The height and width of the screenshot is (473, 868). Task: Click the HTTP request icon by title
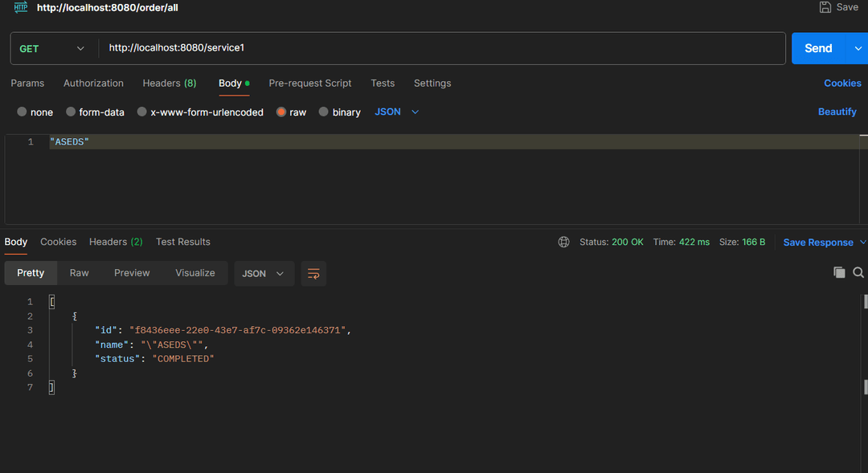point(21,7)
